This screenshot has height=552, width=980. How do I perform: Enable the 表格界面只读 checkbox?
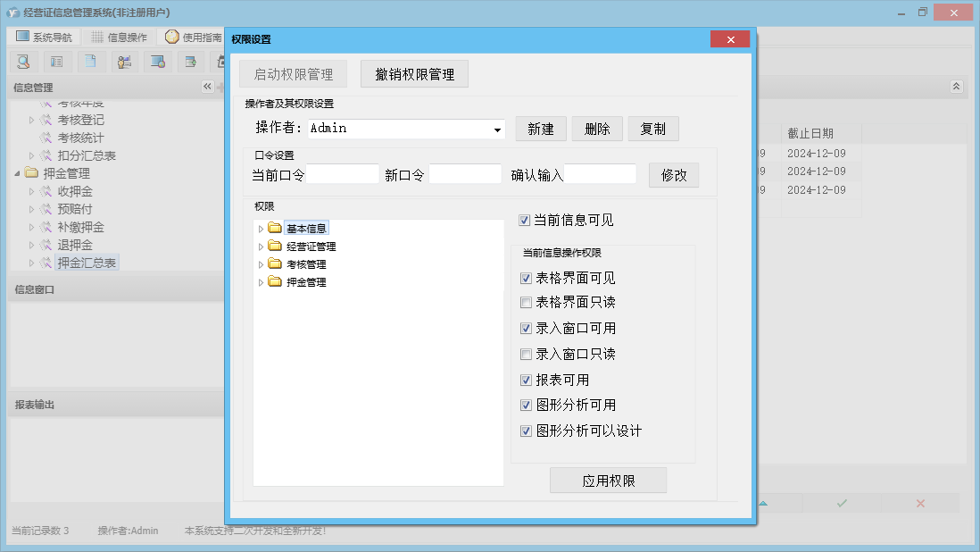(x=527, y=303)
